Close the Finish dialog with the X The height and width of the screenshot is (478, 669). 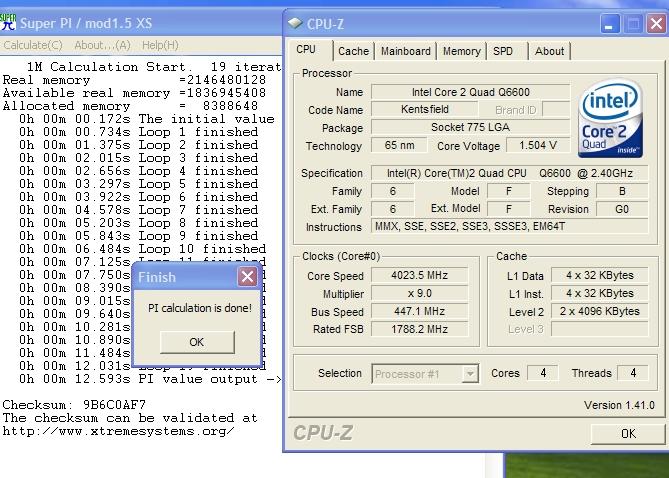[247, 277]
